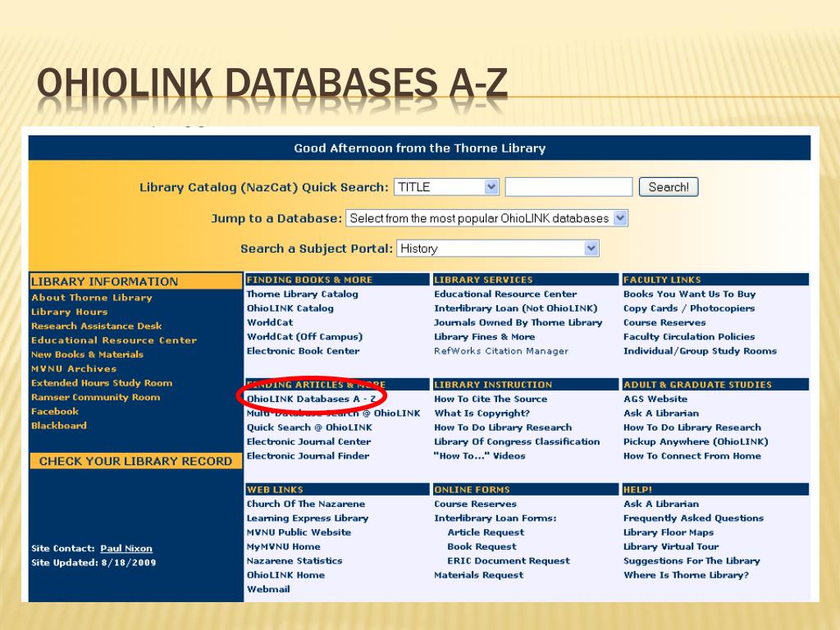This screenshot has height=630, width=840.
Task: Open Article Request form link
Action: (x=486, y=532)
